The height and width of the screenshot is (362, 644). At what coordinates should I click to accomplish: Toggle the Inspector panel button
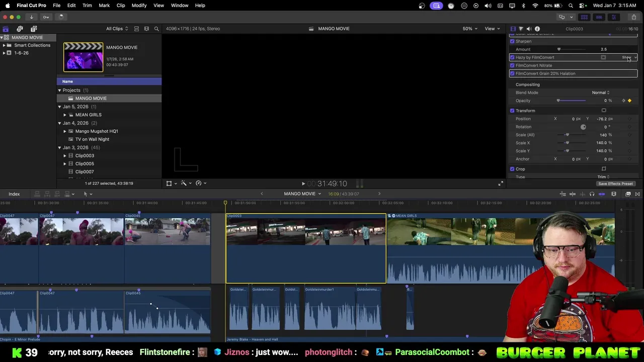(613, 17)
